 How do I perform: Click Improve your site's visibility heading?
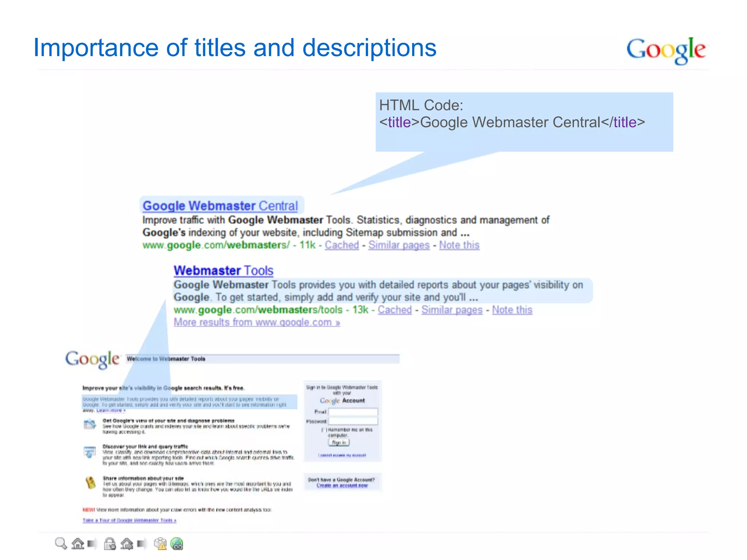pyautogui.click(x=163, y=388)
